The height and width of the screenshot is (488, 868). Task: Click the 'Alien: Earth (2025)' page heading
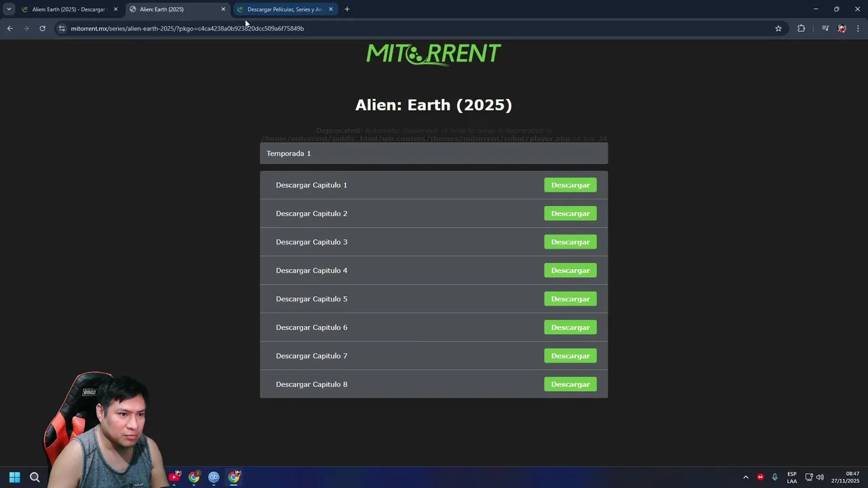(433, 105)
